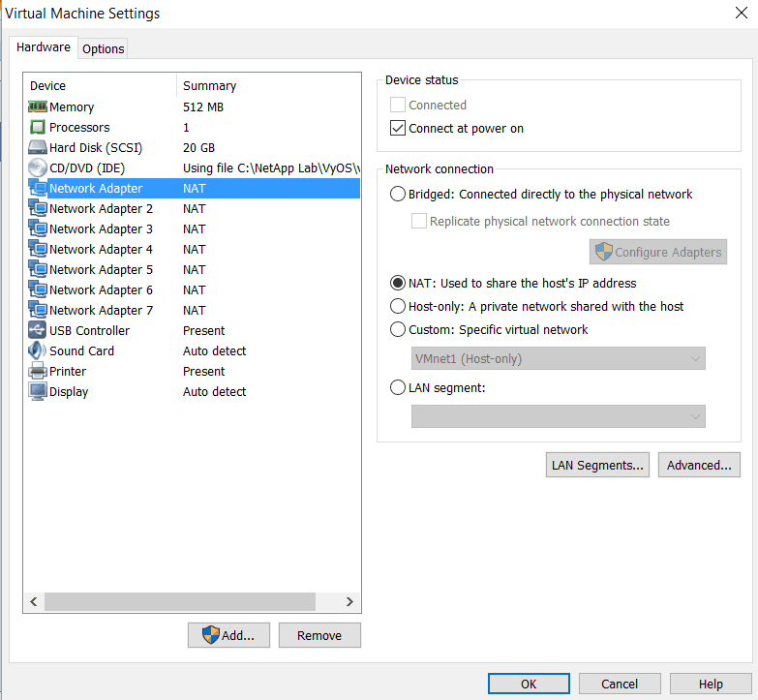Click the Display monitor icon
The image size is (758, 700).
point(38,391)
